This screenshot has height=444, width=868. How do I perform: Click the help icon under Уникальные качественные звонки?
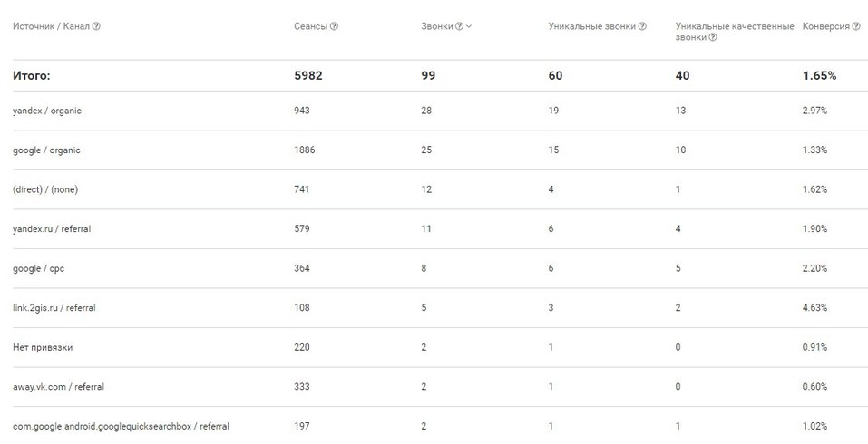point(713,38)
